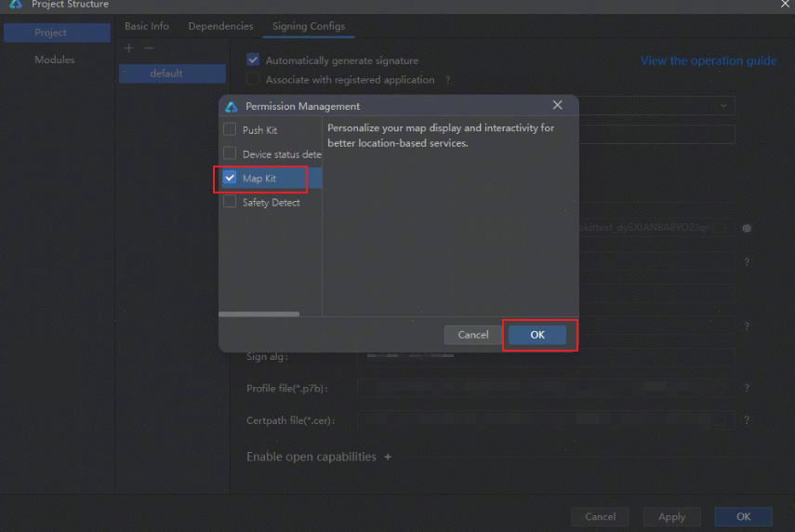
Task: Toggle the Device status detection checkbox
Action: tap(230, 153)
